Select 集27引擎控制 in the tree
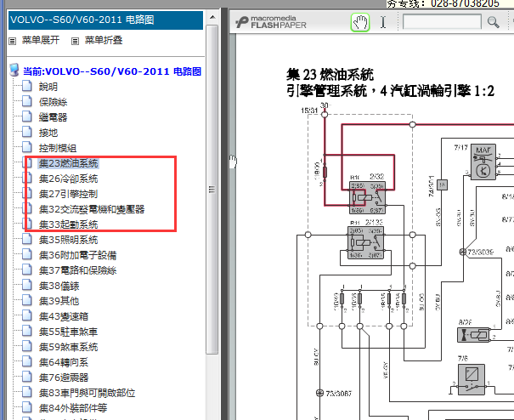 tap(68, 194)
